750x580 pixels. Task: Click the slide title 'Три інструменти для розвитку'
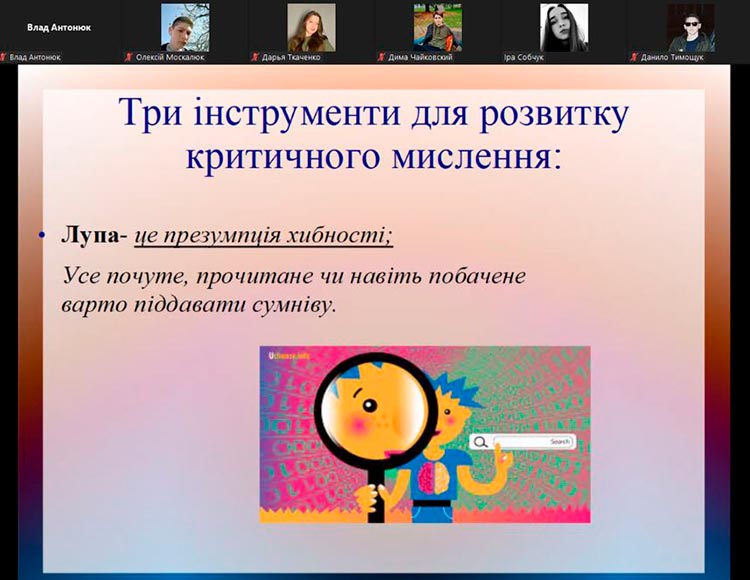pyautogui.click(x=373, y=114)
